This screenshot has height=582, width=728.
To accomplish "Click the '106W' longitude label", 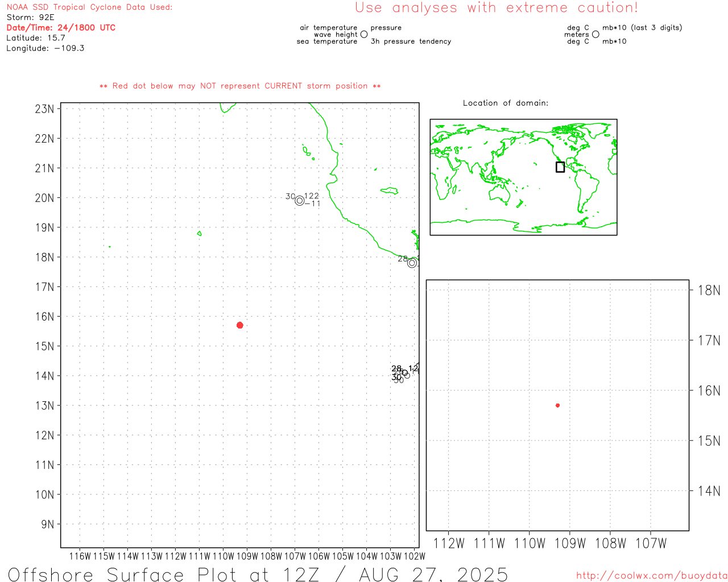I will 319,556.
